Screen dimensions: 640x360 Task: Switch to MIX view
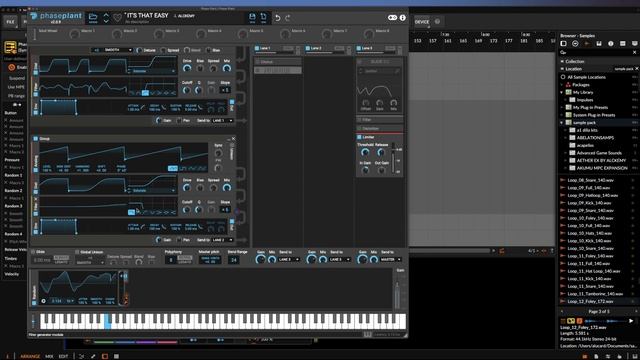click(x=49, y=356)
